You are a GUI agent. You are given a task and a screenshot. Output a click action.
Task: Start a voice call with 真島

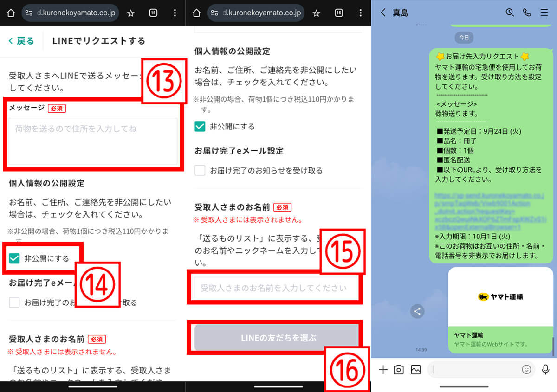[527, 13]
